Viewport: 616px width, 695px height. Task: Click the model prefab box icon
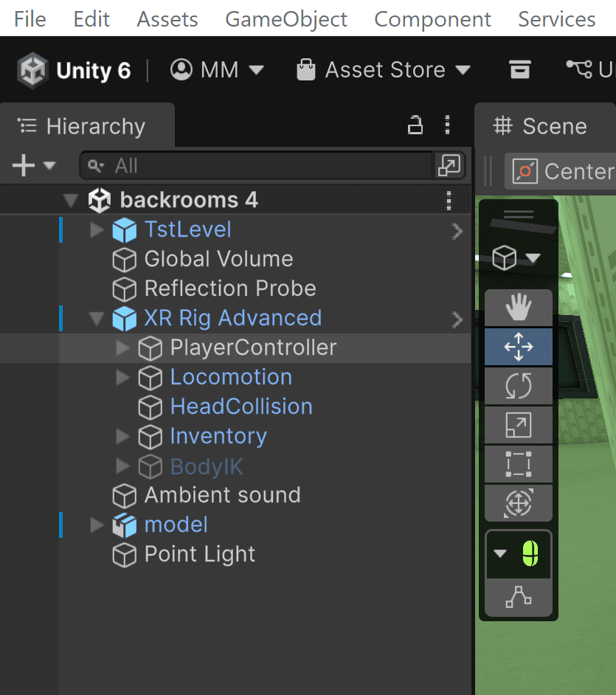pyautogui.click(x=125, y=525)
